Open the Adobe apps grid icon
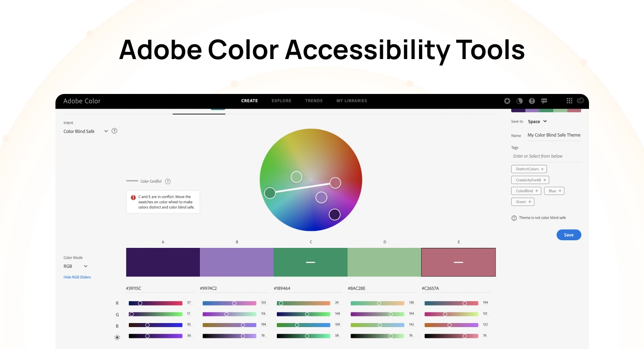 [569, 101]
